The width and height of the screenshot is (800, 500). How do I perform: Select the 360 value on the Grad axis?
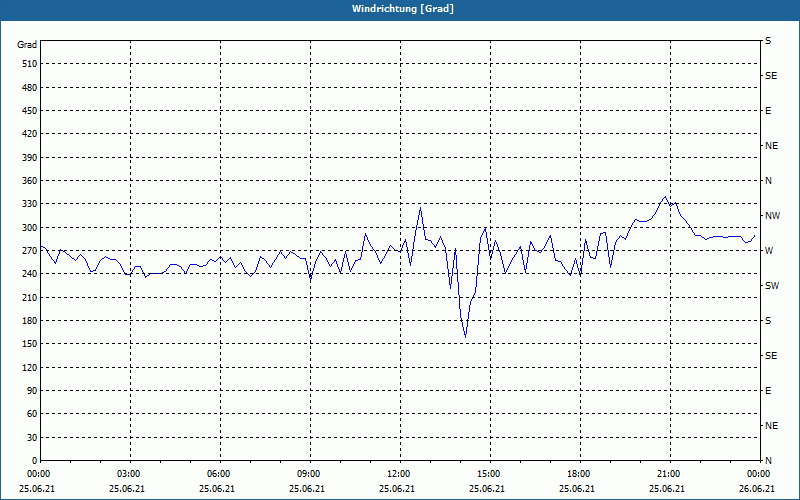30,181
